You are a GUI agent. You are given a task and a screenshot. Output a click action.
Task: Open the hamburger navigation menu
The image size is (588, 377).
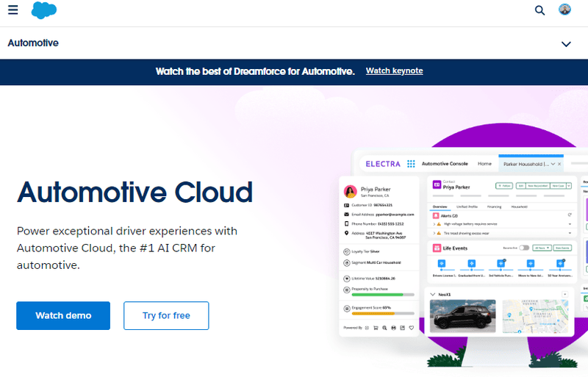[x=12, y=10]
